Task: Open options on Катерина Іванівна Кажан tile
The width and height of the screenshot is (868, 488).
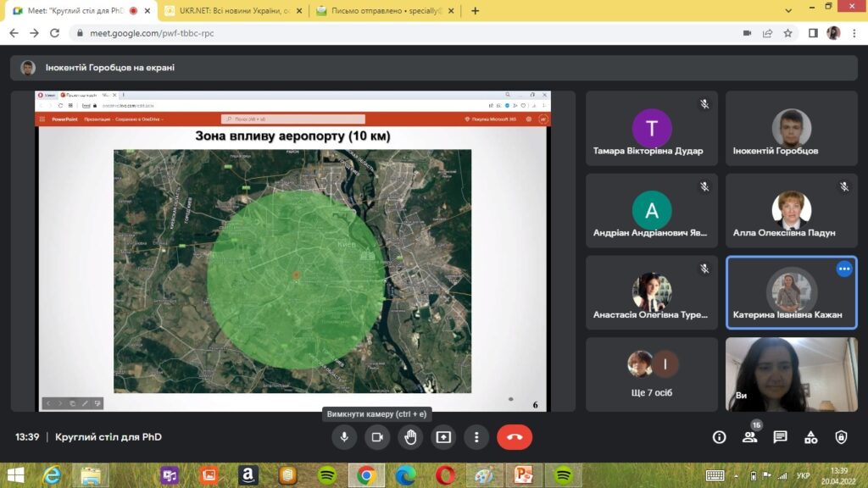Action: point(843,269)
